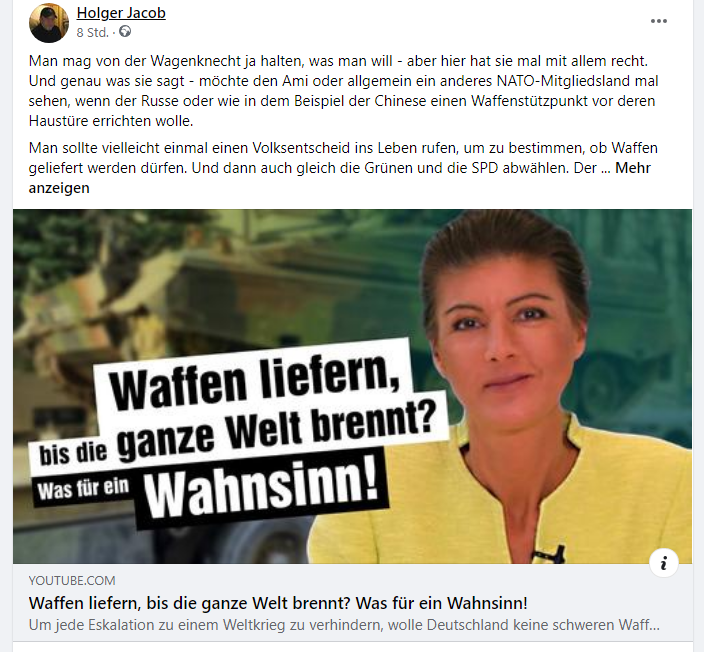The image size is (704, 652).
Task: Click the YOUTUBE.COM source label
Action: point(72,580)
